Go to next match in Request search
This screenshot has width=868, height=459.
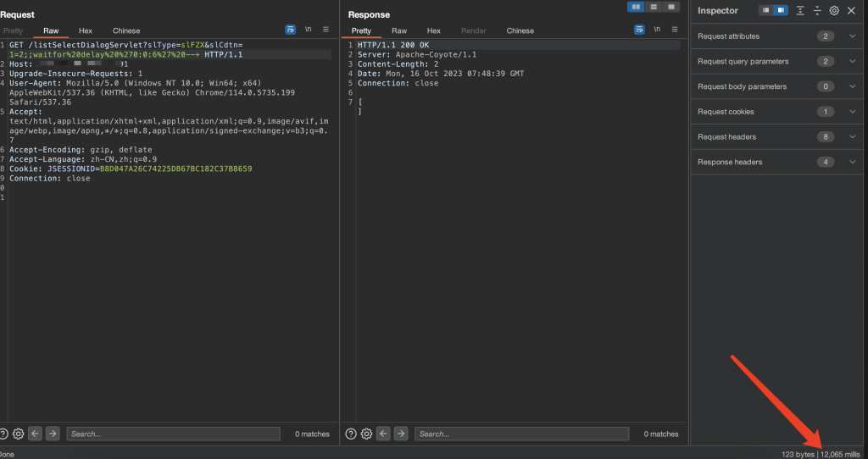point(53,434)
